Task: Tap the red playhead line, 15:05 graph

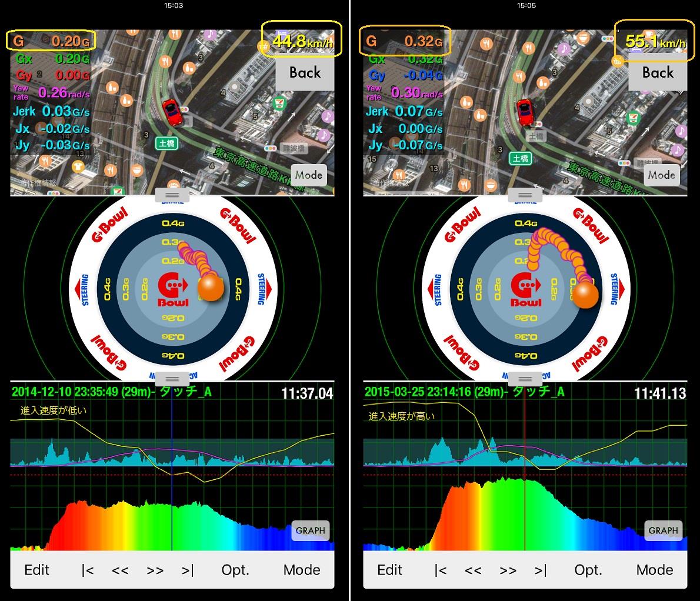Action: point(525,469)
